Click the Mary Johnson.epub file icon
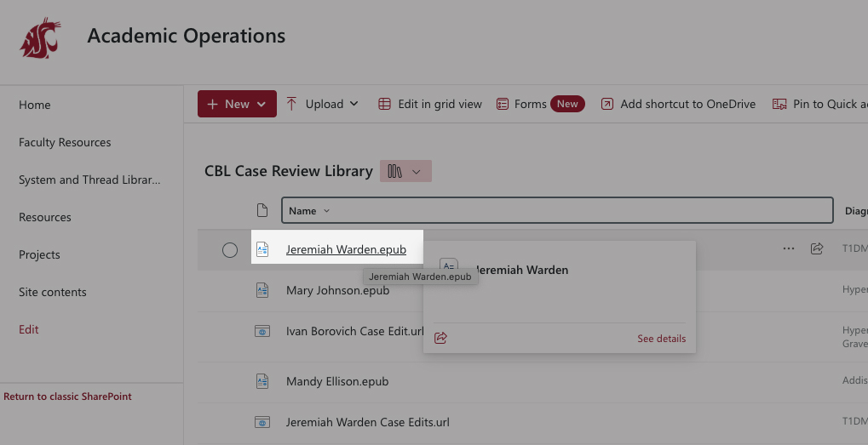 [x=263, y=290]
